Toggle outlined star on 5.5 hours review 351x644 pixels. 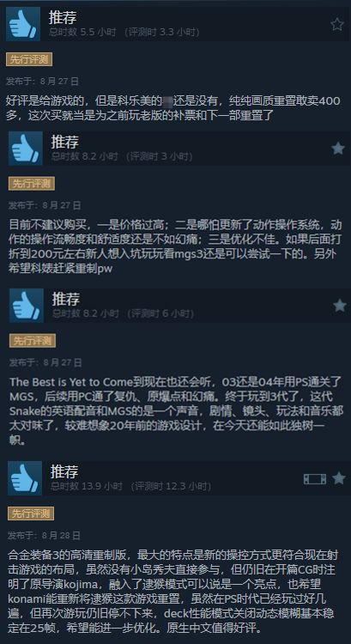click(337, 24)
